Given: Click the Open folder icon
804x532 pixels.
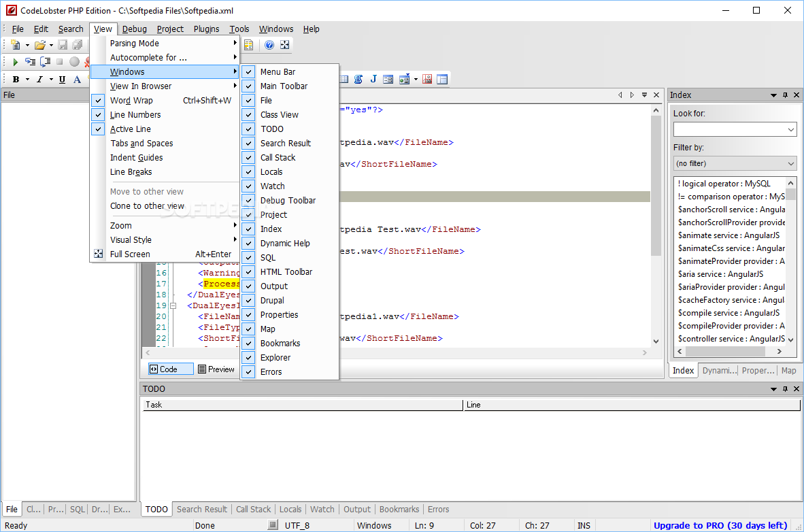Looking at the screenshot, I should click(40, 45).
